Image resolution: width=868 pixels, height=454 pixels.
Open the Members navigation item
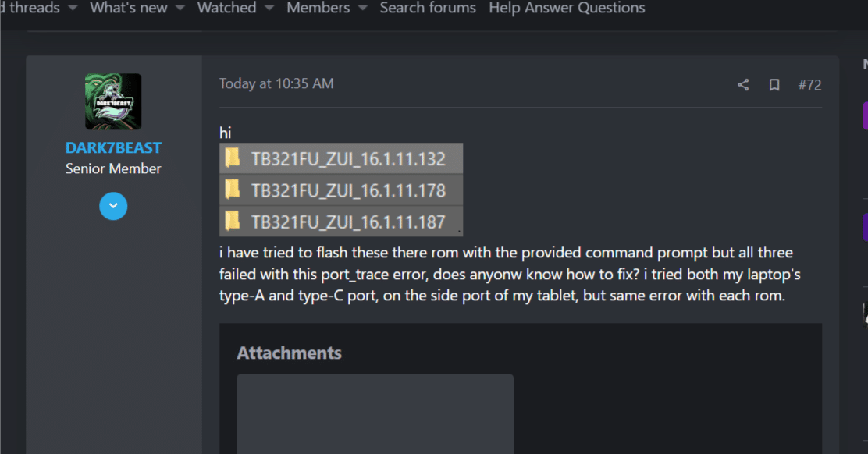click(318, 8)
